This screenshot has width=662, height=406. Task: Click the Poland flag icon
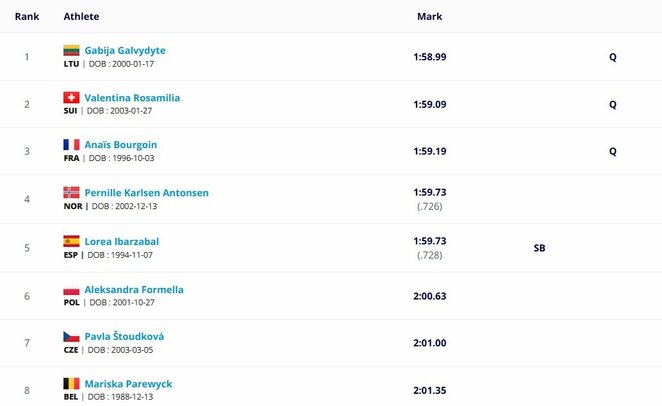click(71, 290)
